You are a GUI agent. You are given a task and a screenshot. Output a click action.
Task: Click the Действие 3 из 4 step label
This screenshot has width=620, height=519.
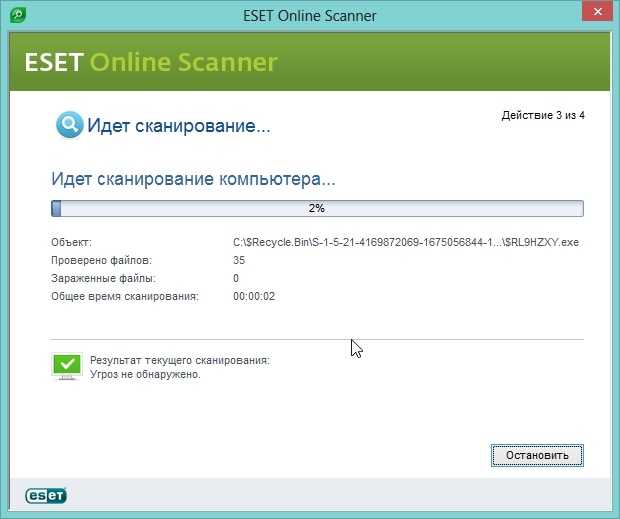(543, 115)
